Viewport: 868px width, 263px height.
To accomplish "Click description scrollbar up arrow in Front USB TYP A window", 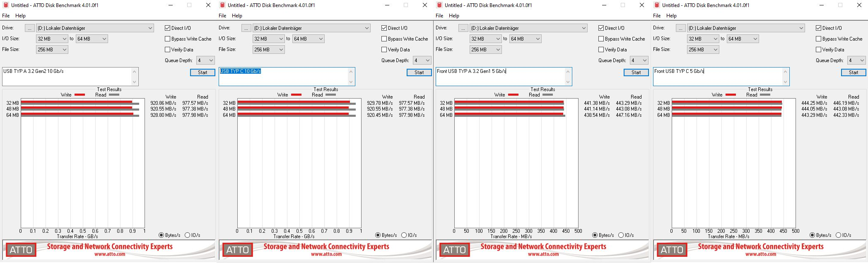I will pyautogui.click(x=568, y=71).
